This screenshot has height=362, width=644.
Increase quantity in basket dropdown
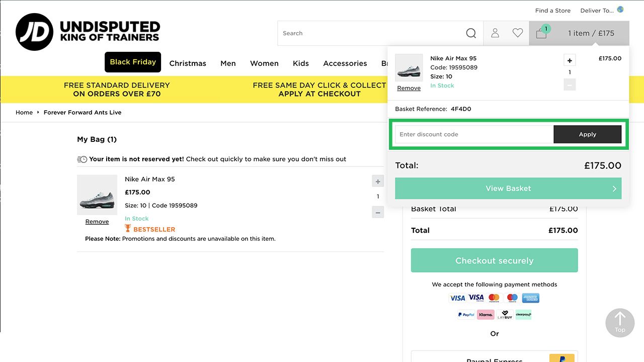570,60
